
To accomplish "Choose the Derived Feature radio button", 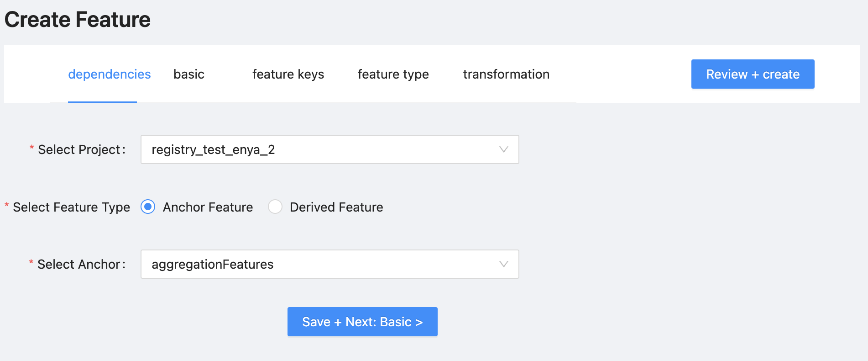I will 275,207.
